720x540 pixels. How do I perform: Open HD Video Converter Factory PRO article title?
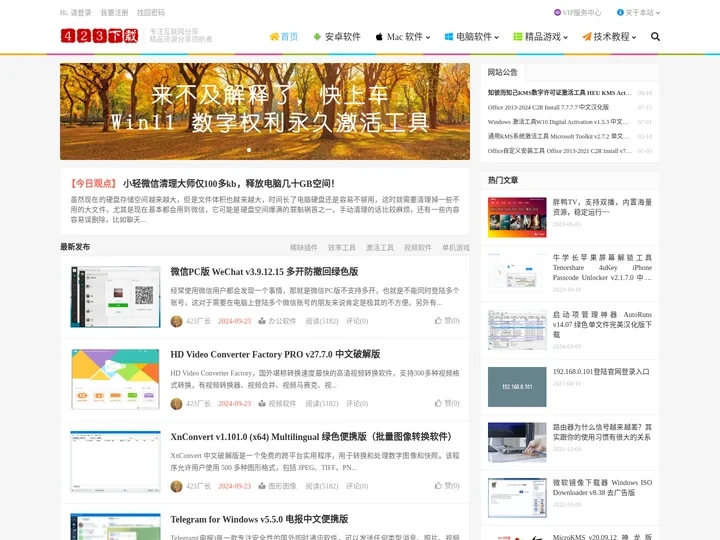[275, 354]
